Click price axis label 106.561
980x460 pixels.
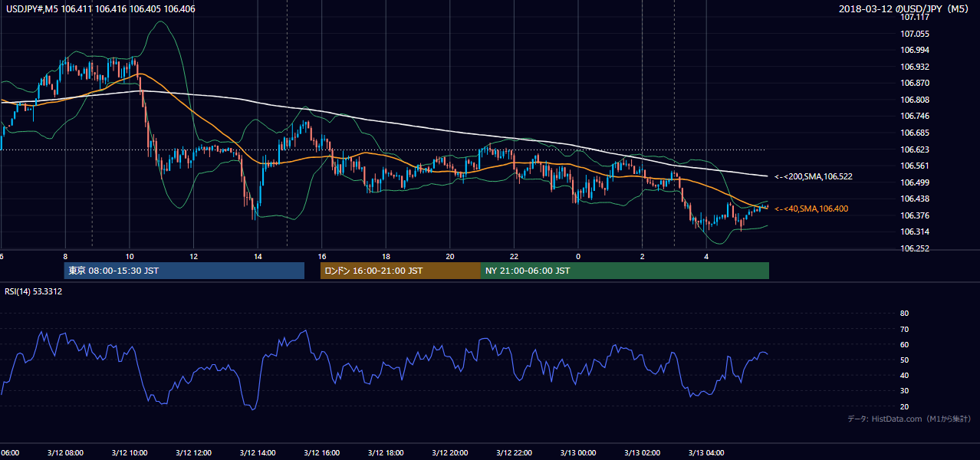coord(914,166)
